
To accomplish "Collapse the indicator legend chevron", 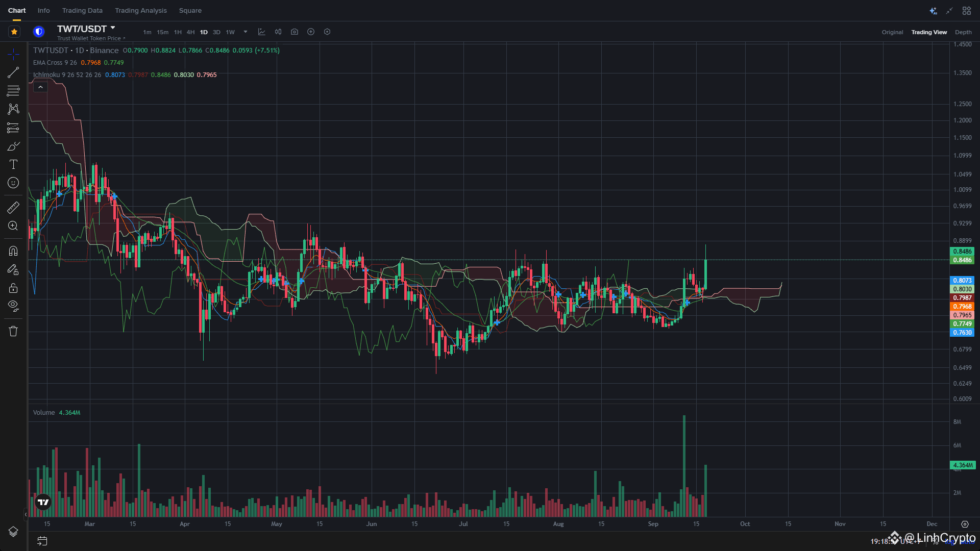I will pyautogui.click(x=40, y=87).
